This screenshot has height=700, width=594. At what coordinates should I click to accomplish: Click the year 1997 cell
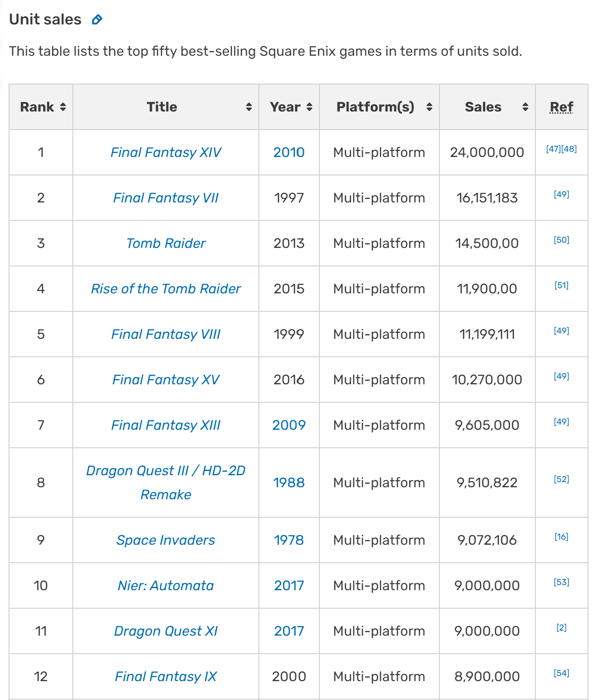(x=289, y=198)
